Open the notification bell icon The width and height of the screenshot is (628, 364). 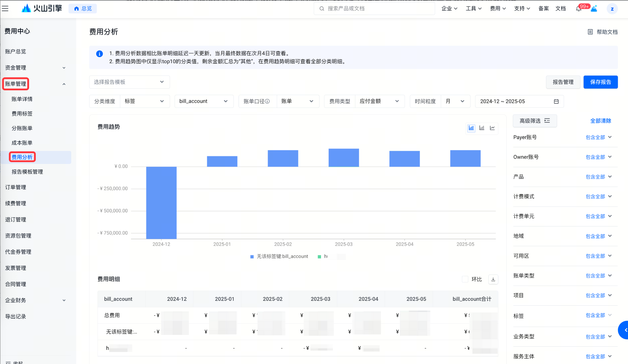pyautogui.click(x=579, y=9)
